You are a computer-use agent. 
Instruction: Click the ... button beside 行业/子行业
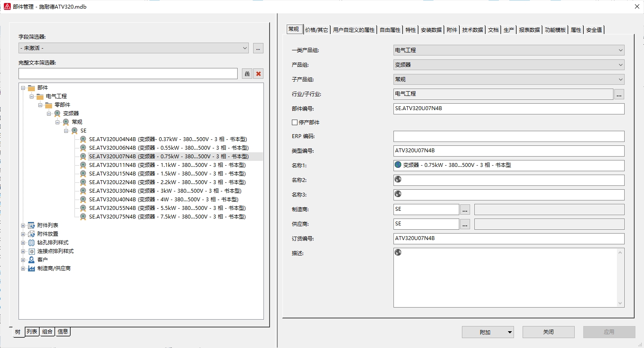click(619, 94)
